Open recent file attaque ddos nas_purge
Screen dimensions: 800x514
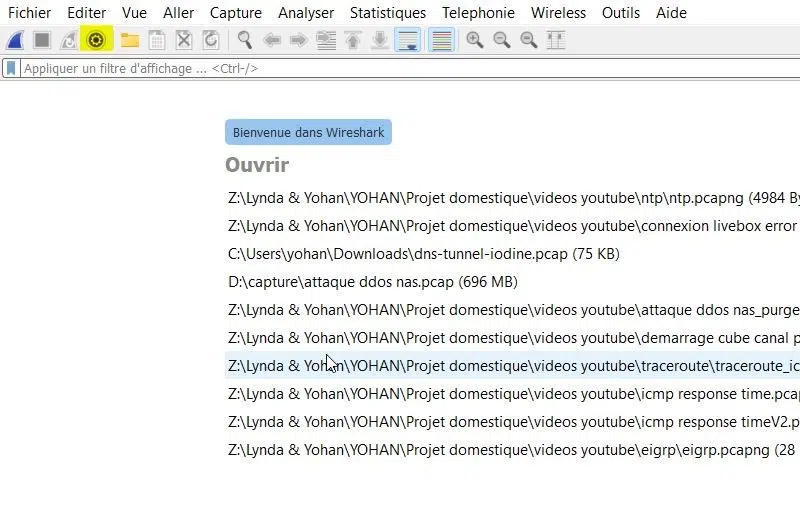pyautogui.click(x=512, y=310)
